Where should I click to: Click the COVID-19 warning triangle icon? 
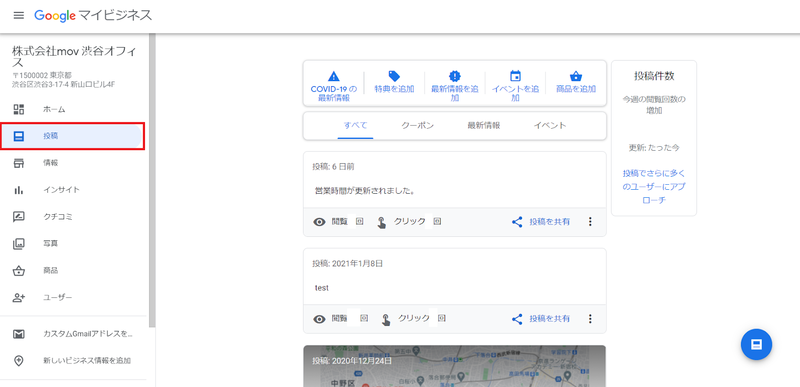tap(333, 76)
